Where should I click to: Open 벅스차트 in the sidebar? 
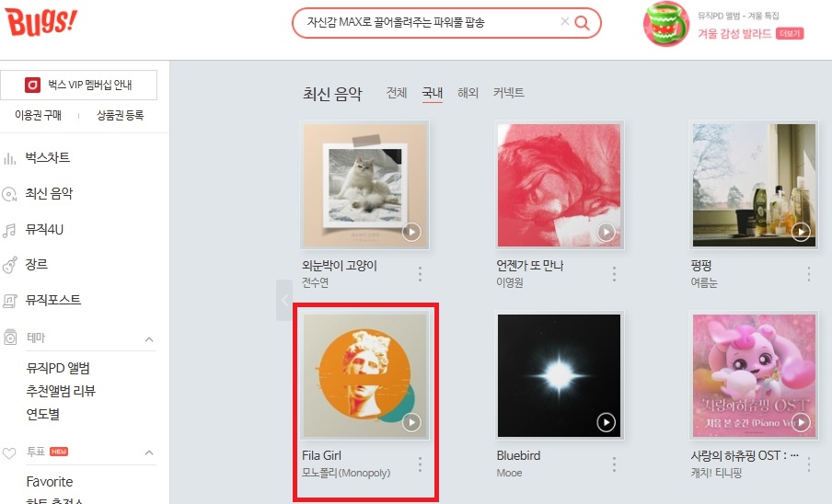(x=48, y=157)
